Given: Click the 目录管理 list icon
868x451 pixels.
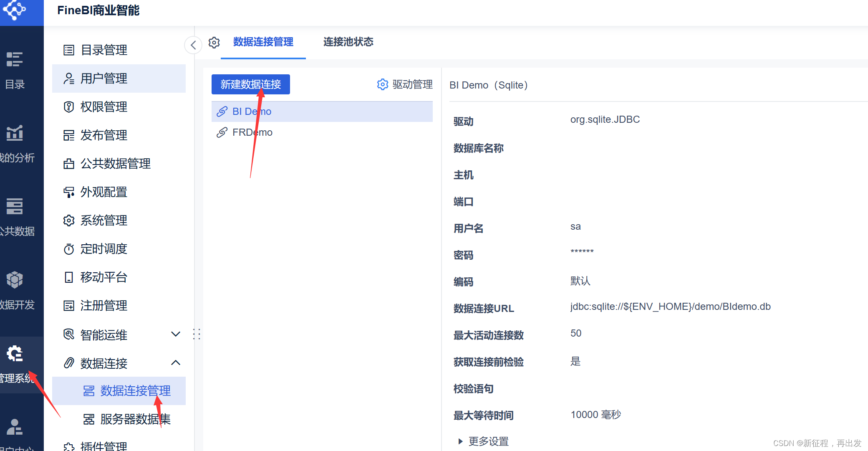Looking at the screenshot, I should [x=69, y=50].
